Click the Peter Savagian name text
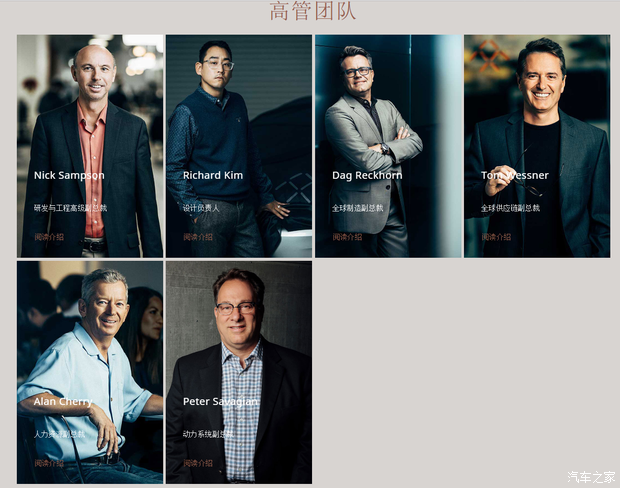This screenshot has width=620, height=488. tap(220, 402)
